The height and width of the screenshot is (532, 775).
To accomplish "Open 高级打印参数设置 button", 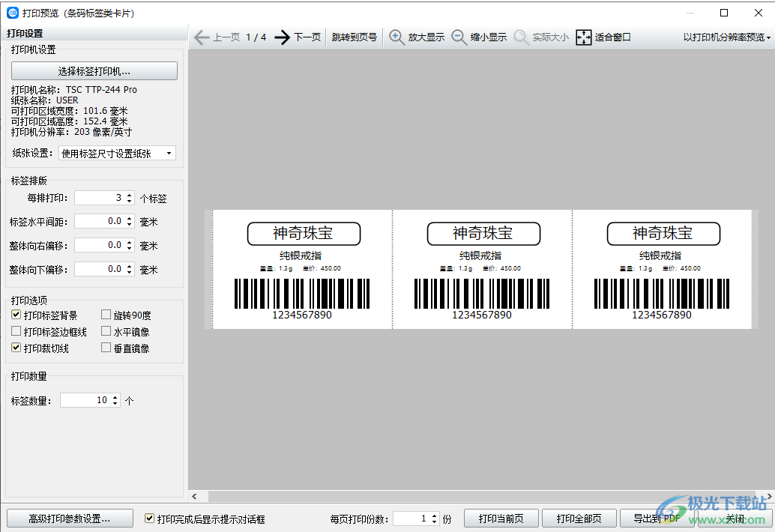I will [70, 519].
